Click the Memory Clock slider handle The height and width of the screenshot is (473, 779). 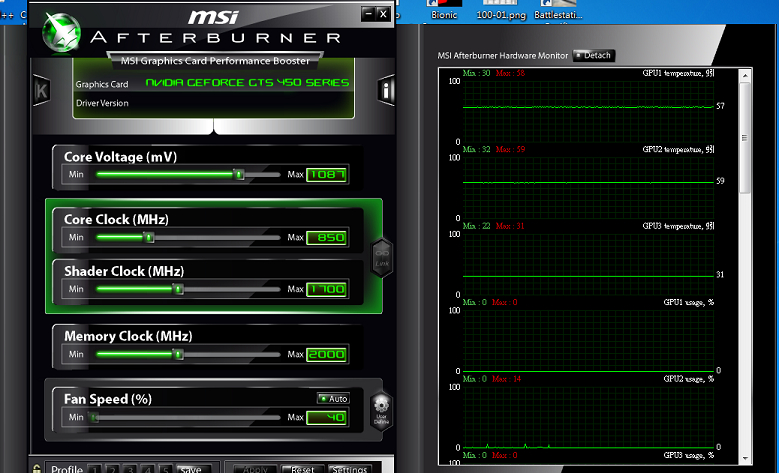[x=178, y=354]
